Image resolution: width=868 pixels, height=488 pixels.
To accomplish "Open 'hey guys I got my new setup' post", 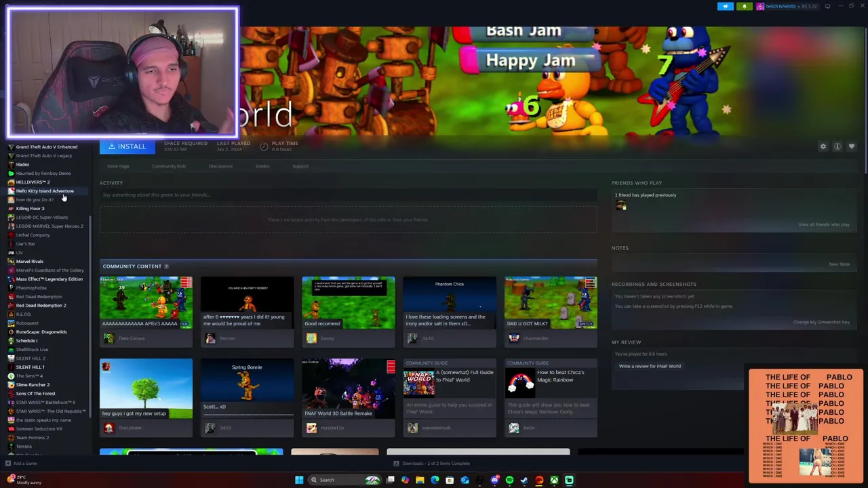I will [146, 388].
